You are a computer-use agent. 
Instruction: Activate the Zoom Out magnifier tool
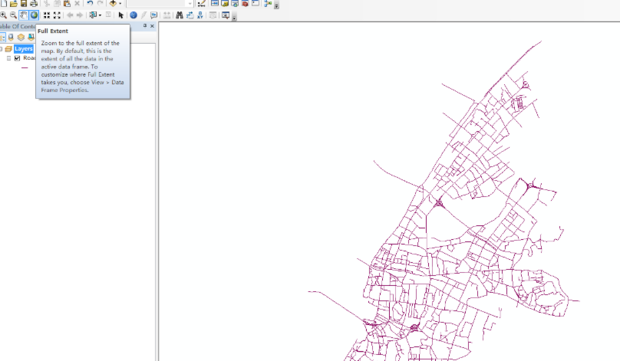click(13, 15)
